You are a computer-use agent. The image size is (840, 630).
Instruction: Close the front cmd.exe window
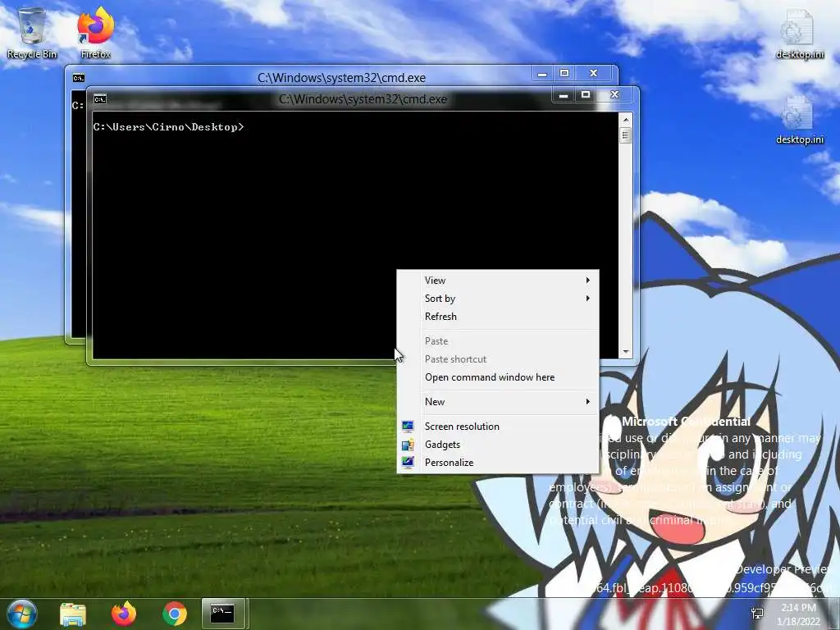pos(614,95)
